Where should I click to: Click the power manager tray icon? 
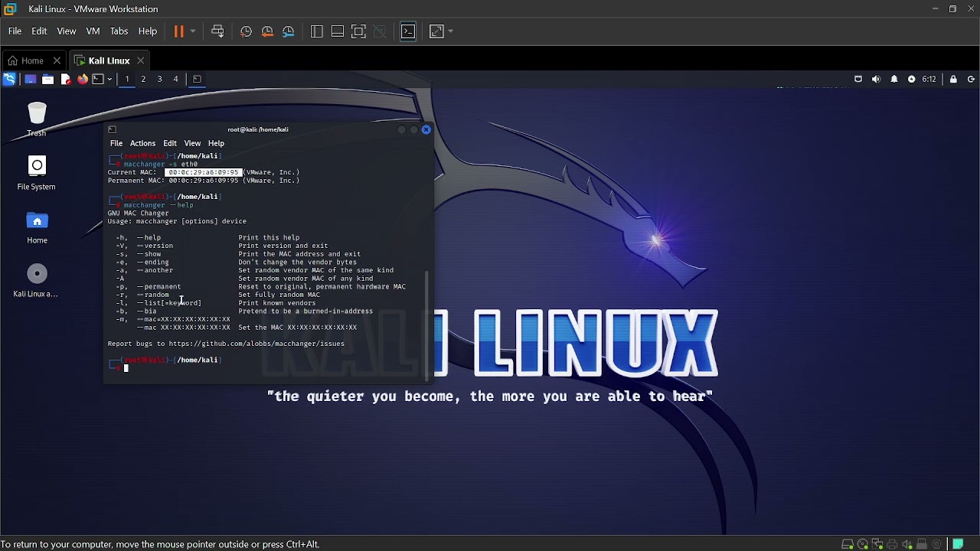click(911, 79)
